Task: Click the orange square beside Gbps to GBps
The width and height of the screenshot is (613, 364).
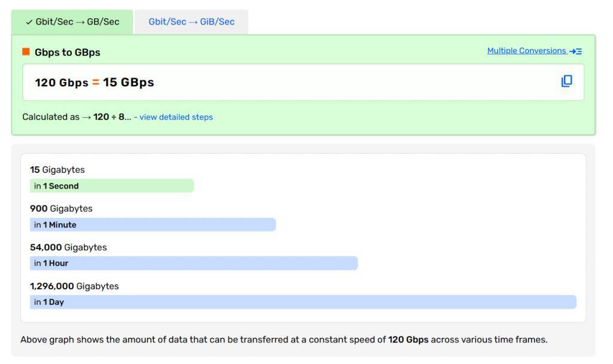Action: point(26,51)
